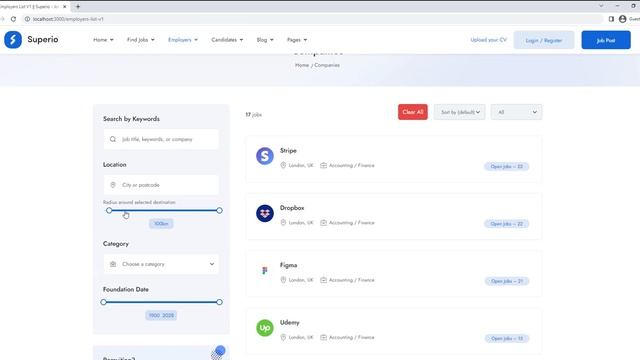Screen dimensions: 640x360
Task: Click the location pin icon beside Stripe's London, UK
Action: 283,165
